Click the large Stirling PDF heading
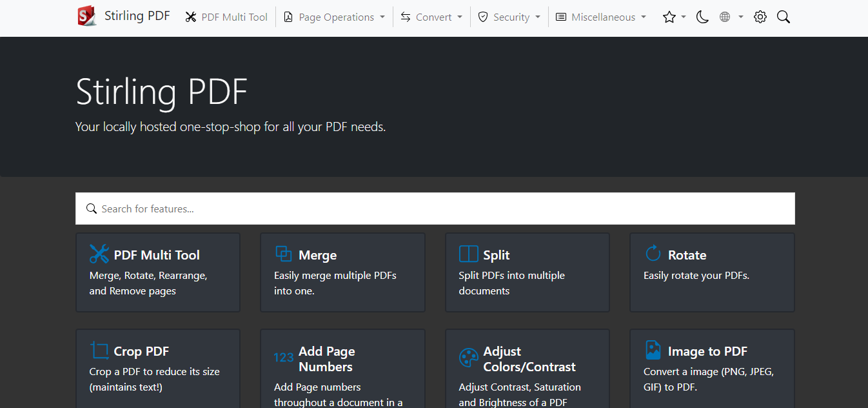This screenshot has height=408, width=868. click(162, 92)
